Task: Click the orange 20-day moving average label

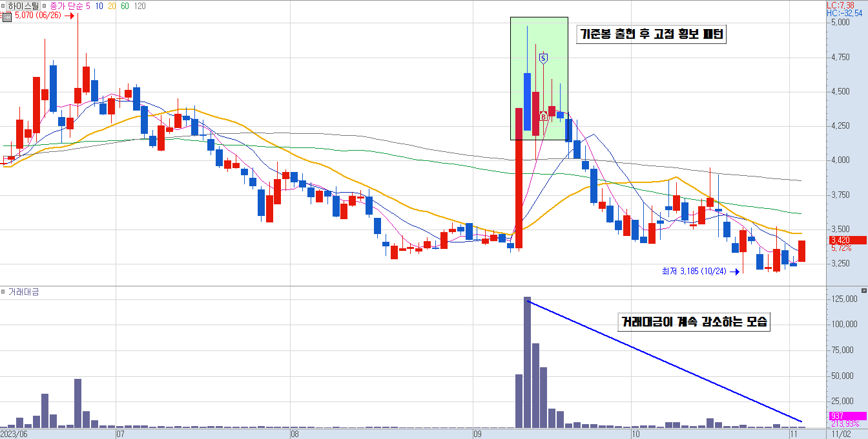Action: (x=112, y=6)
